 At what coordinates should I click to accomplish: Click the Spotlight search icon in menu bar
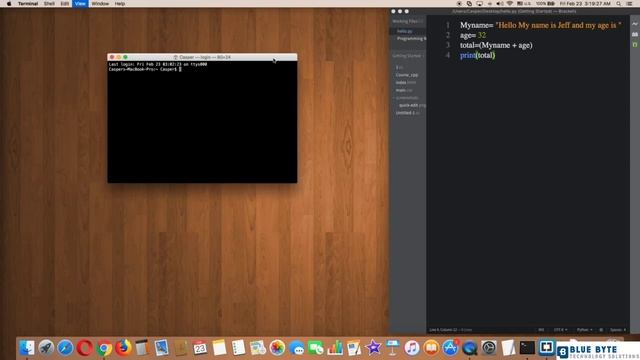[x=619, y=4]
